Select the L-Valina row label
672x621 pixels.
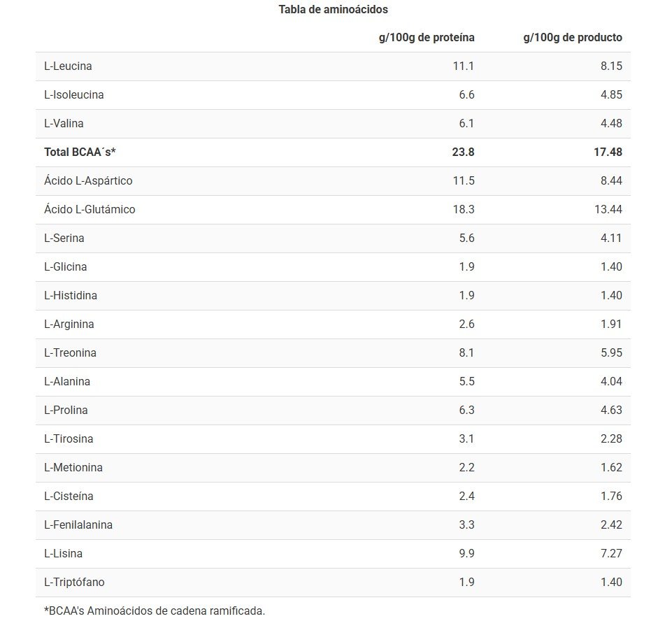click(x=64, y=124)
